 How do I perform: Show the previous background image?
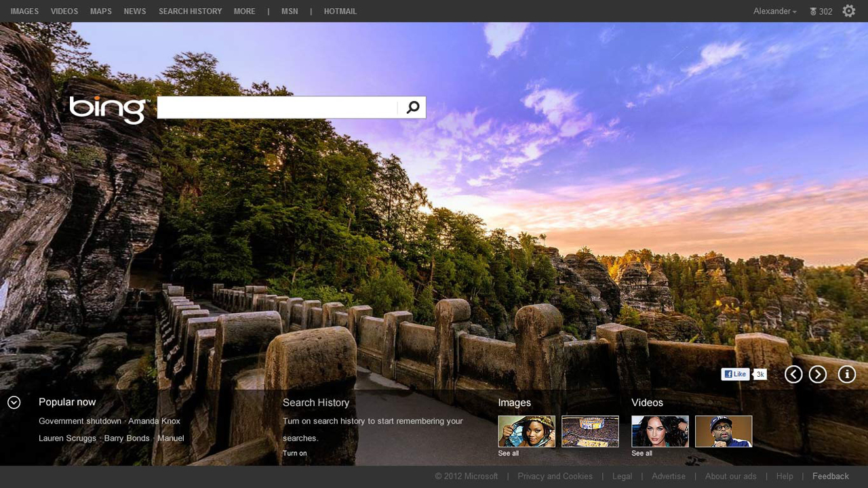click(x=793, y=374)
